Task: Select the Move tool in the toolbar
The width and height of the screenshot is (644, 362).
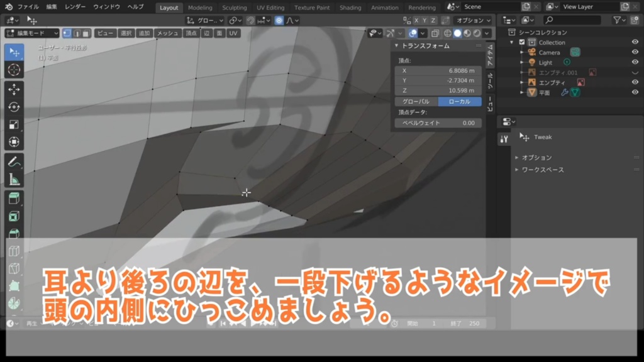Action: (14, 90)
